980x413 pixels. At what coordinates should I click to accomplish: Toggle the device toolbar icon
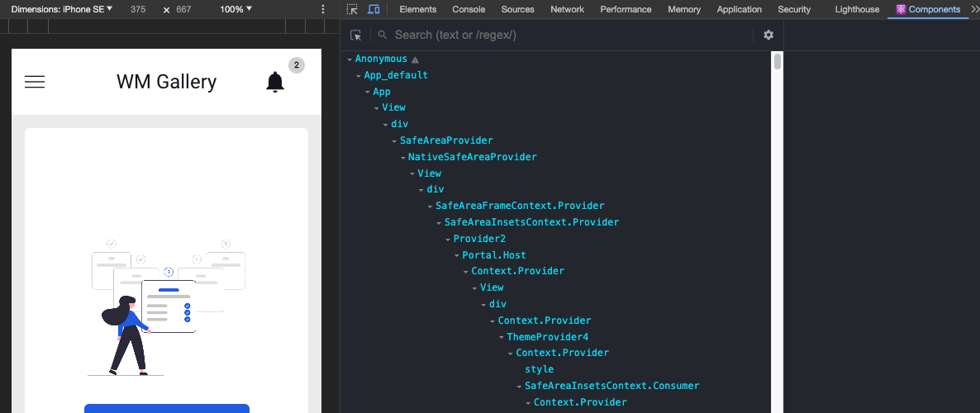coord(373,9)
